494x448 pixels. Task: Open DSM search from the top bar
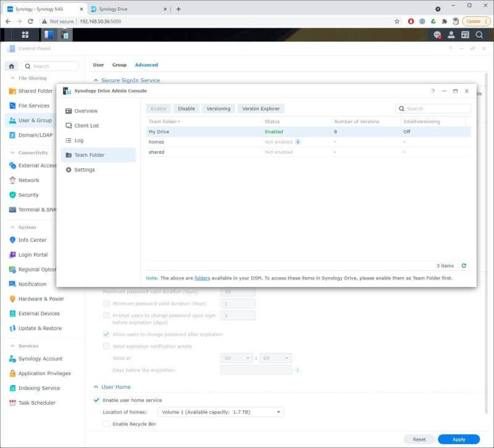(x=479, y=35)
